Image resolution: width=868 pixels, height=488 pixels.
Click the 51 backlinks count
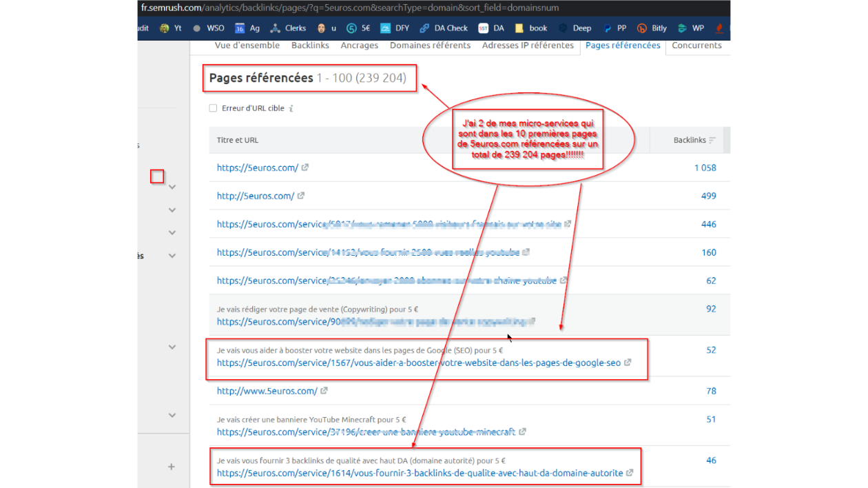[711, 419]
